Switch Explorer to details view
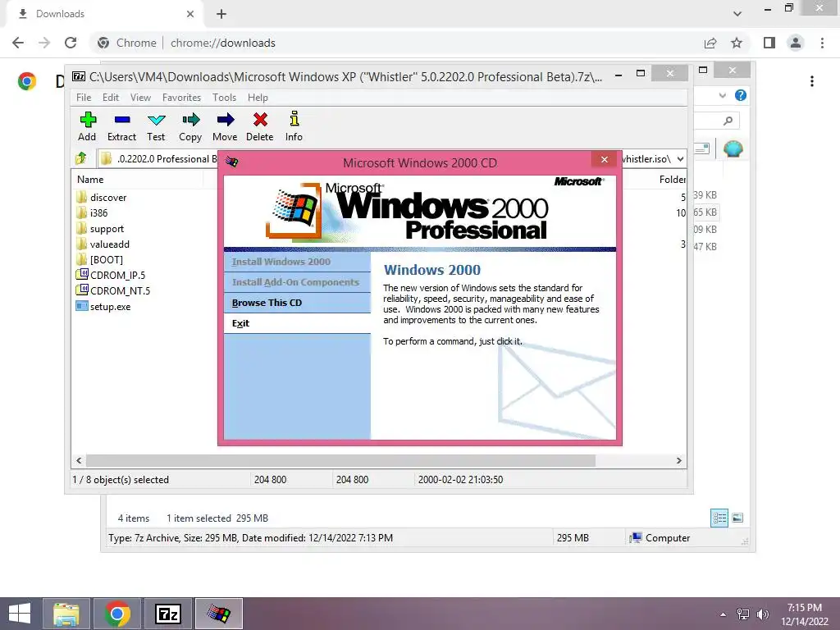The height and width of the screenshot is (630, 840). pos(719,518)
